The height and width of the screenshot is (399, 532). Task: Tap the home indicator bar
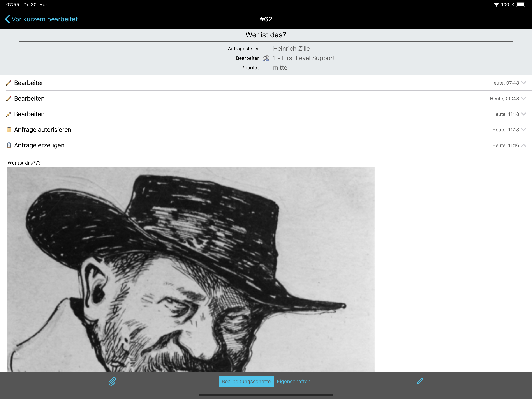click(266, 395)
